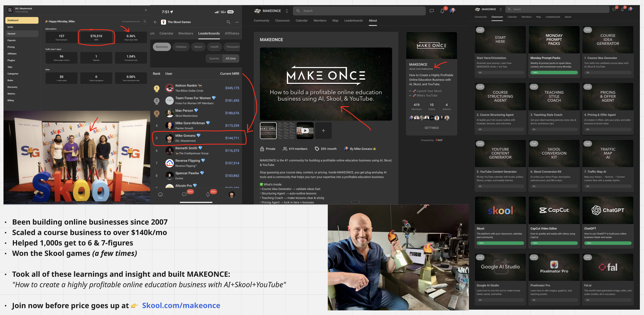The width and height of the screenshot is (644, 315).
Task: Tap the search magnifier in Skool Games header
Action: tap(228, 22)
